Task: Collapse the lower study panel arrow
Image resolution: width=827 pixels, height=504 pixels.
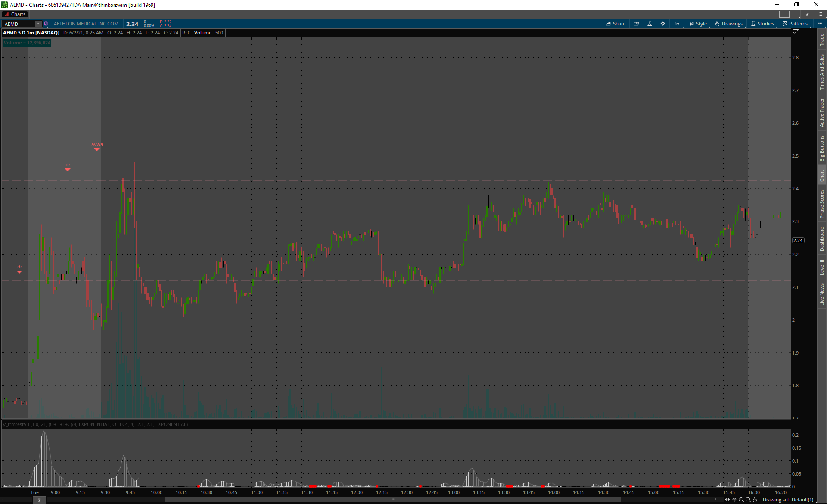Action: point(39,500)
